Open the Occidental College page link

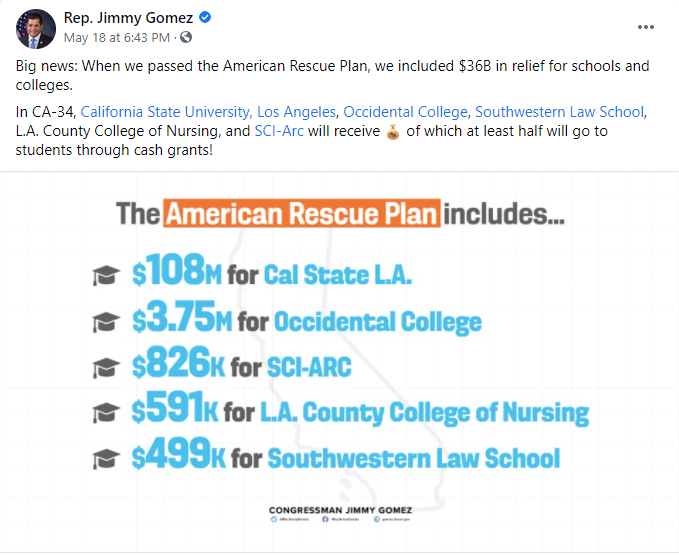click(x=406, y=111)
